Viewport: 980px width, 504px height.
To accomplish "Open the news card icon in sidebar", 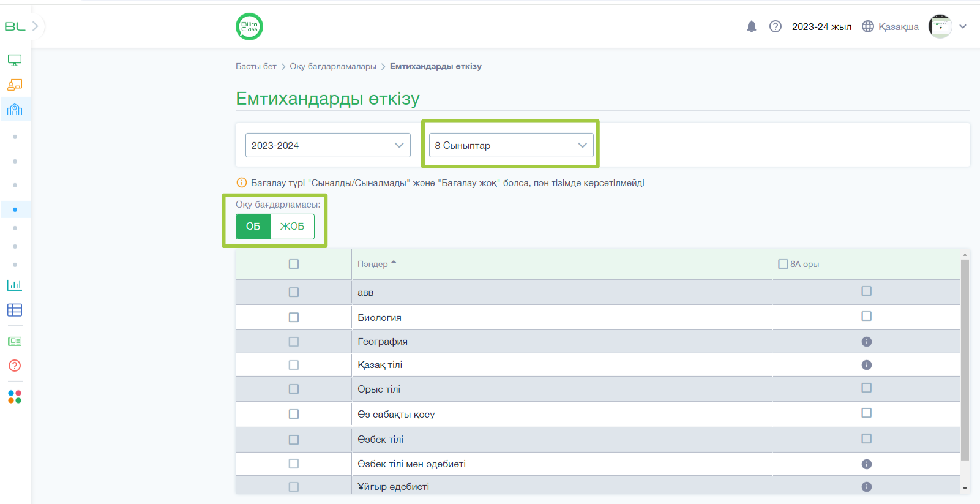I will tap(15, 341).
